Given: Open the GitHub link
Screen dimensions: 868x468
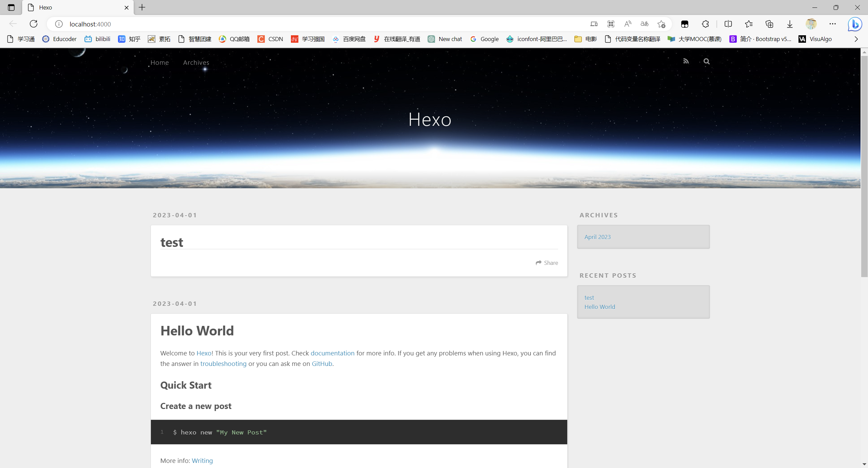Looking at the screenshot, I should click(x=322, y=364).
